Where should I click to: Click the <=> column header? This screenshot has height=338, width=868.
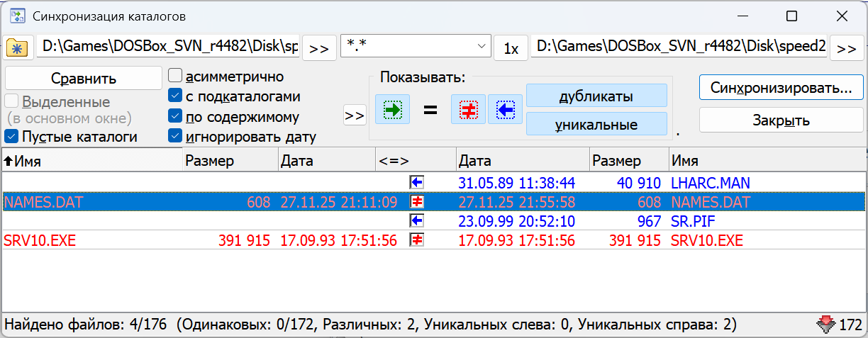[x=416, y=161]
